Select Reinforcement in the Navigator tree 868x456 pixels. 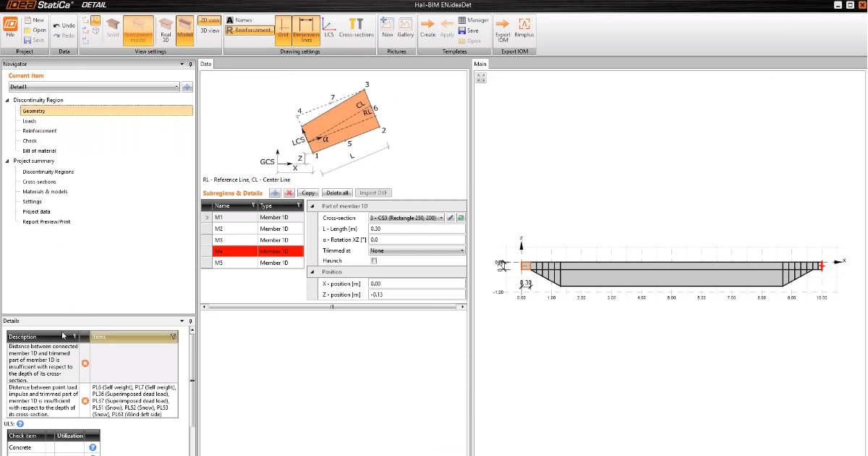pos(39,131)
